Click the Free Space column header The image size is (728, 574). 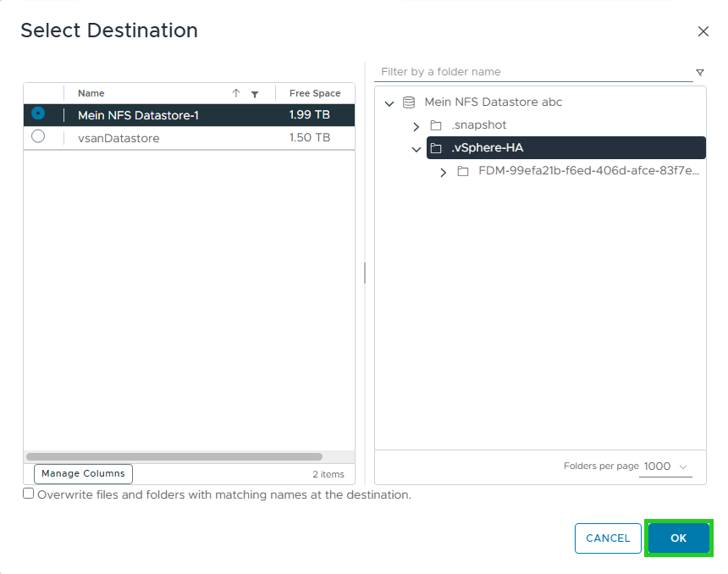314,94
